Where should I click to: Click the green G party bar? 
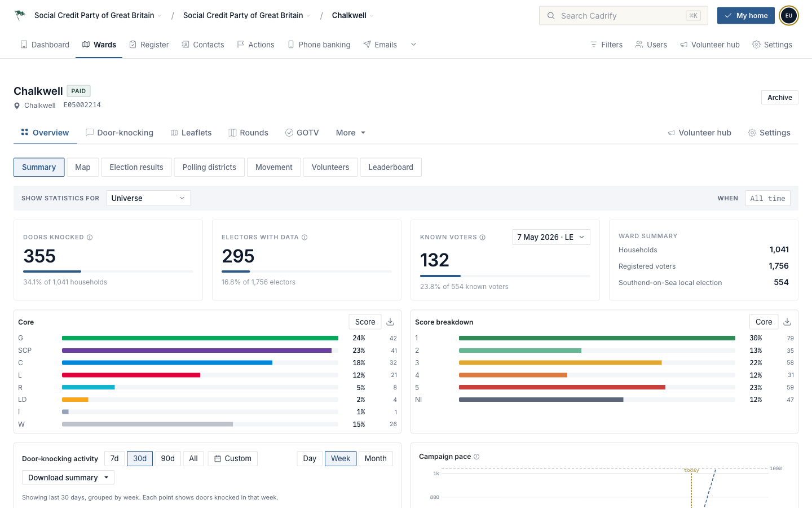[200, 338]
